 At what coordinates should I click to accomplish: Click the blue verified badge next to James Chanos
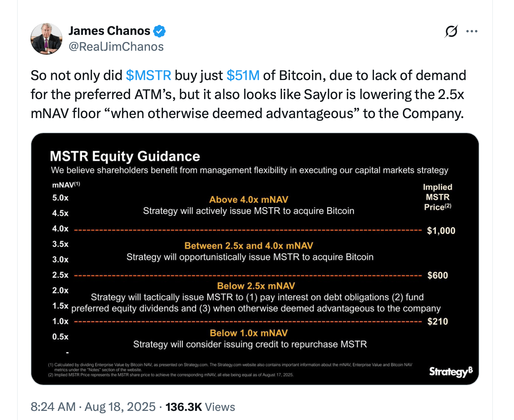click(x=160, y=31)
